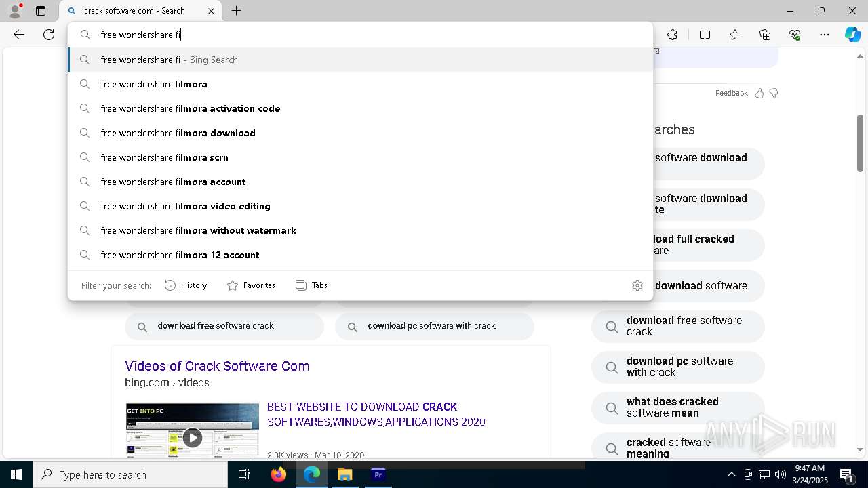Close the crack software com tab
Viewport: 868px width, 488px height.
tap(211, 11)
